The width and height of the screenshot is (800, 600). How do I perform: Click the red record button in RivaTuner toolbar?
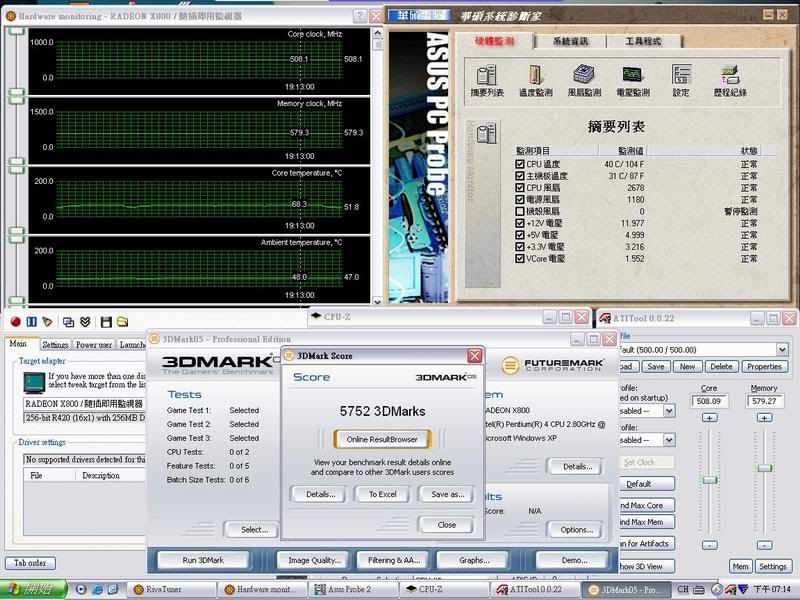pyautogui.click(x=15, y=321)
